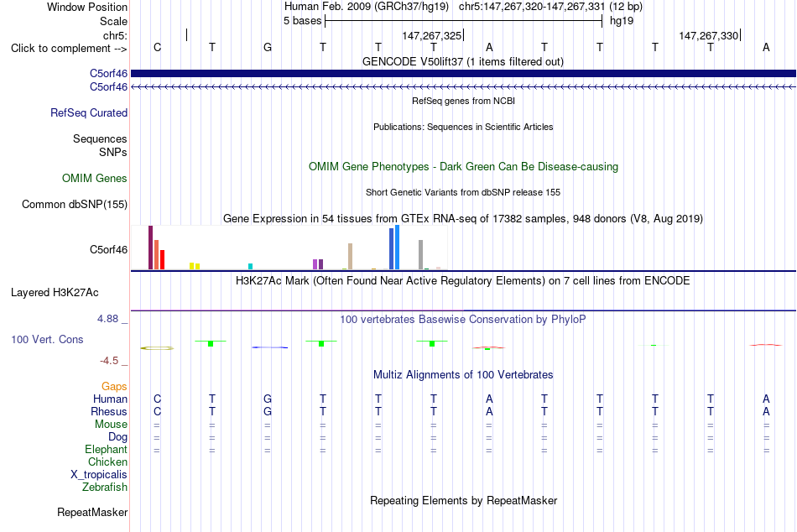The width and height of the screenshot is (797, 532).
Task: Click the 4.88 upper scale value
Action: (107, 319)
